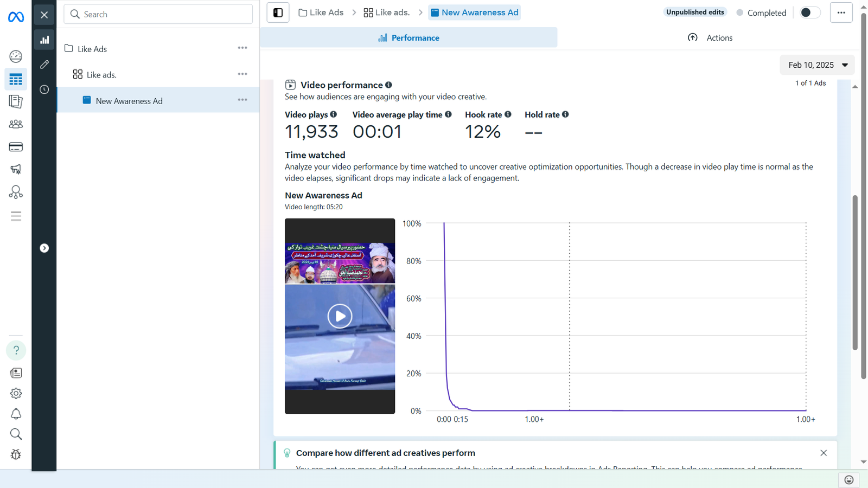
Task: Close the panel with X button
Action: pyautogui.click(x=44, y=15)
